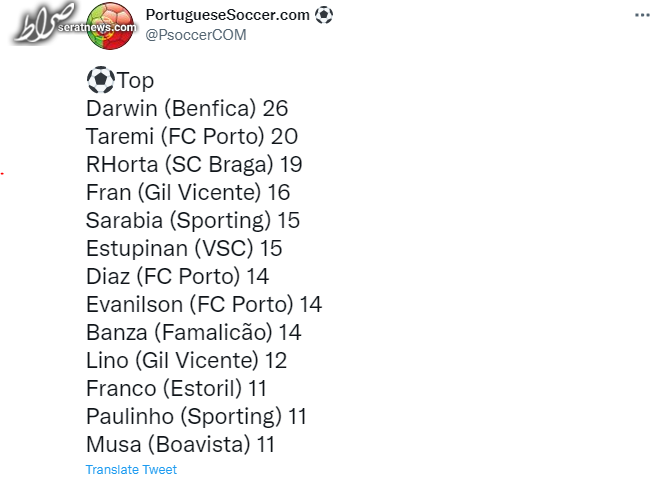Viewport: 652px width, 496px height.
Task: Click the PortugueseSoccer.com profile avatar
Action: point(110,26)
